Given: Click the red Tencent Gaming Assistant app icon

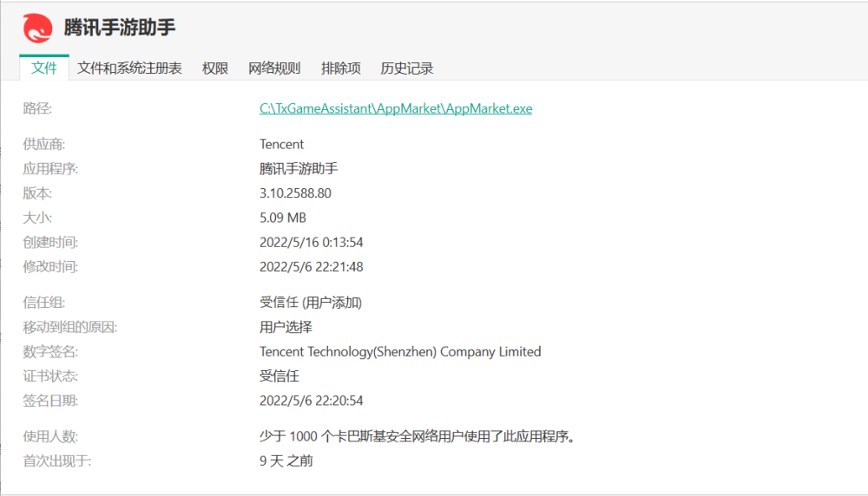Looking at the screenshot, I should [37, 28].
